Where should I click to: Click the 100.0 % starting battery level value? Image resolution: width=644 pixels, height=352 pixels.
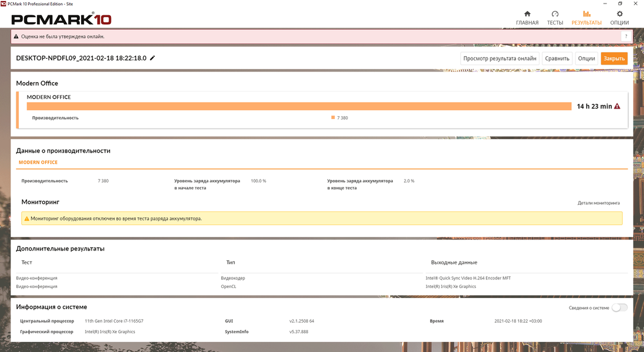click(x=258, y=181)
